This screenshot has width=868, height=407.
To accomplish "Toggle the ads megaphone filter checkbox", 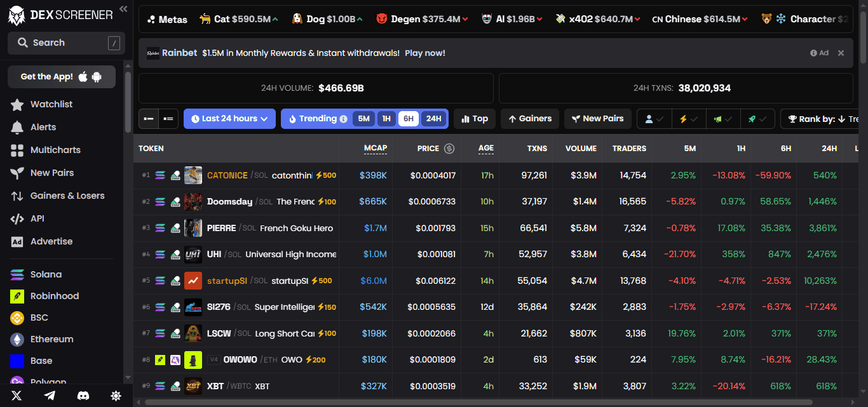I will click(723, 119).
